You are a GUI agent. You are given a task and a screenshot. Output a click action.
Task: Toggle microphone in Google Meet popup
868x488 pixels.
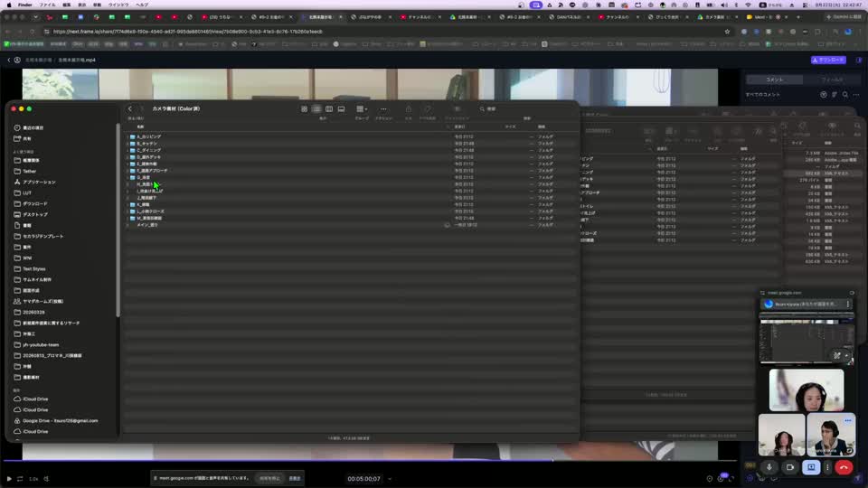pyautogui.click(x=769, y=467)
